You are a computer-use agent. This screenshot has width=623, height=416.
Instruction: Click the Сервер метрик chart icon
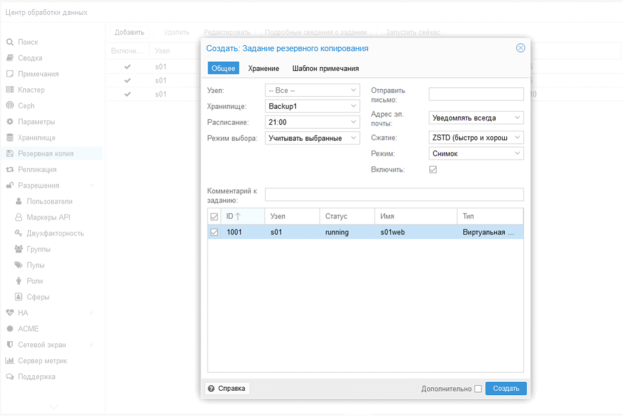9,361
